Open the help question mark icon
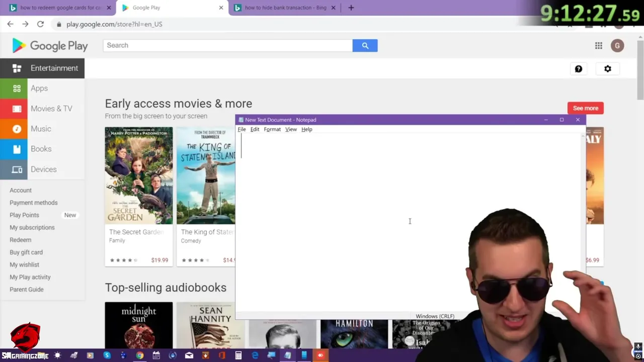The height and width of the screenshot is (362, 644). 579,69
